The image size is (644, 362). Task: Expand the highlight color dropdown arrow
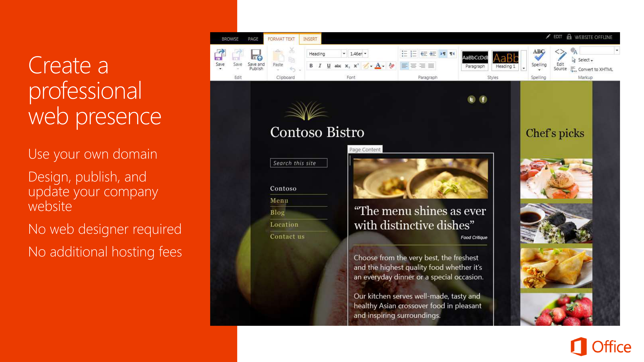(371, 66)
